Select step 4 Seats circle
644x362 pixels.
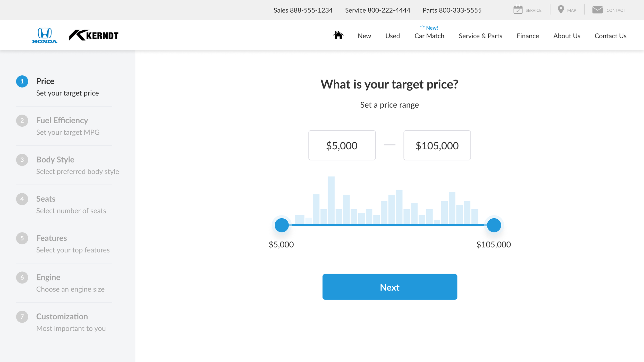(22, 199)
